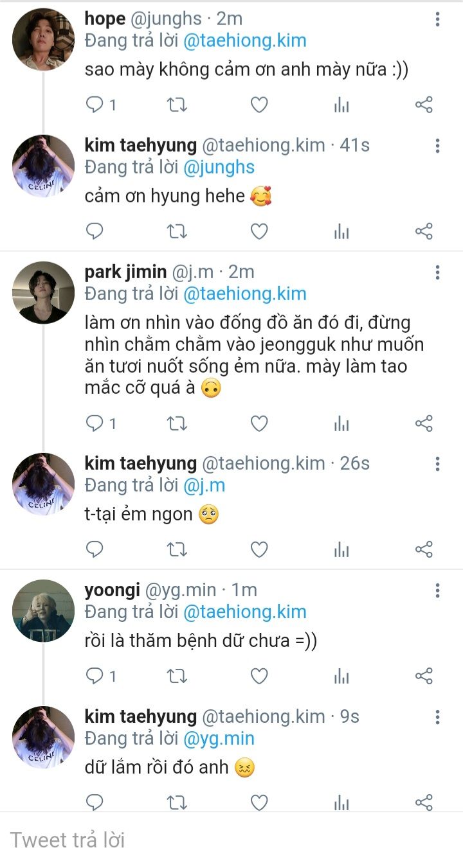Open more options on yoongi's tweet
The image size is (463, 868).
[437, 590]
